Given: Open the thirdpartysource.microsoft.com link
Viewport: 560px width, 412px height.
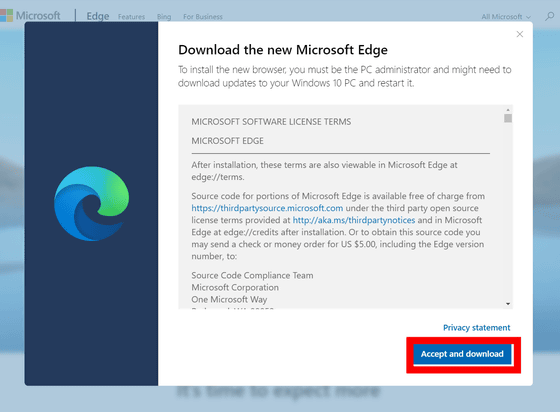Looking at the screenshot, I should click(x=267, y=208).
